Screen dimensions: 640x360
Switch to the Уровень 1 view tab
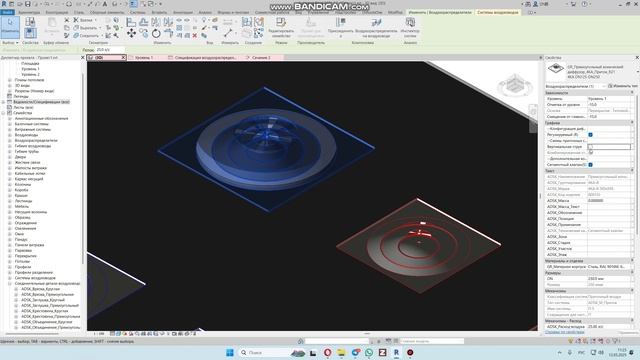point(144,58)
